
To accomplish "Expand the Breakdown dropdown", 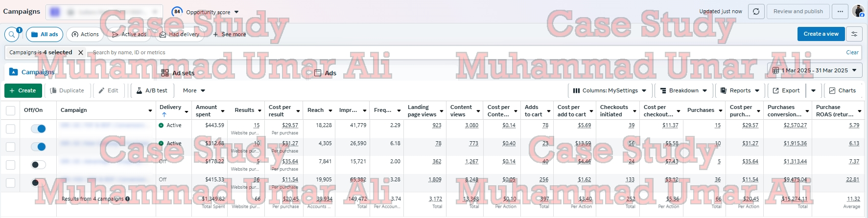I will [x=683, y=90].
